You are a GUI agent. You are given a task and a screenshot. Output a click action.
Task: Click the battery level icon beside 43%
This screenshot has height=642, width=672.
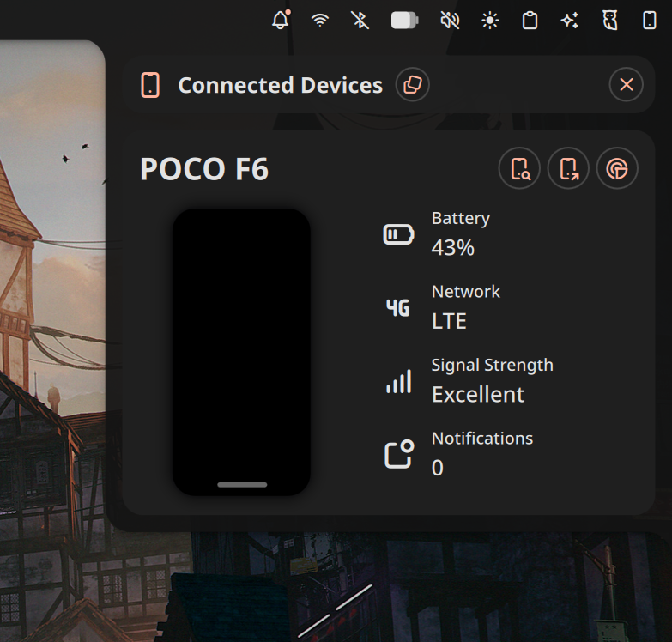pyautogui.click(x=398, y=234)
